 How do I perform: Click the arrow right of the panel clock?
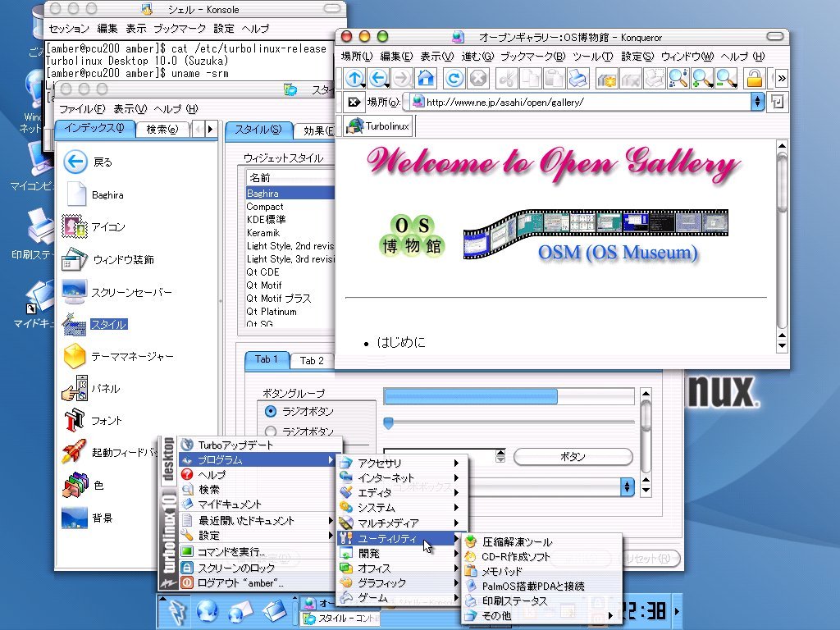coord(677,610)
